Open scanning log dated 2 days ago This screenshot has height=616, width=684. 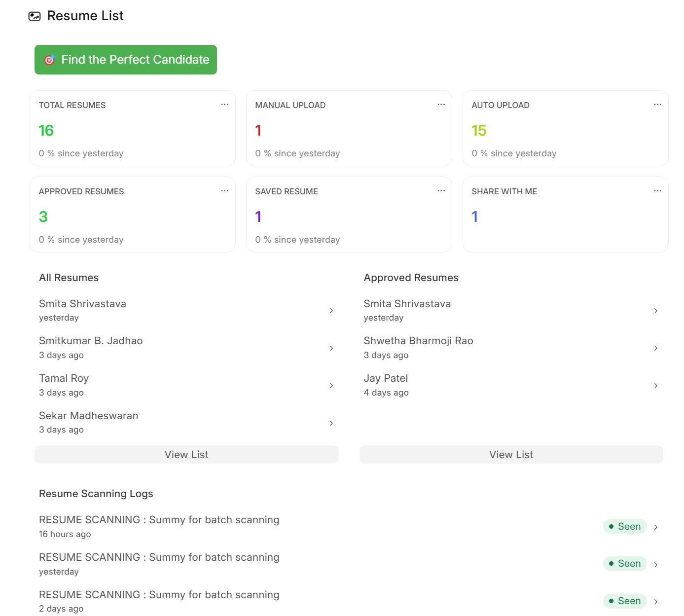(x=349, y=601)
